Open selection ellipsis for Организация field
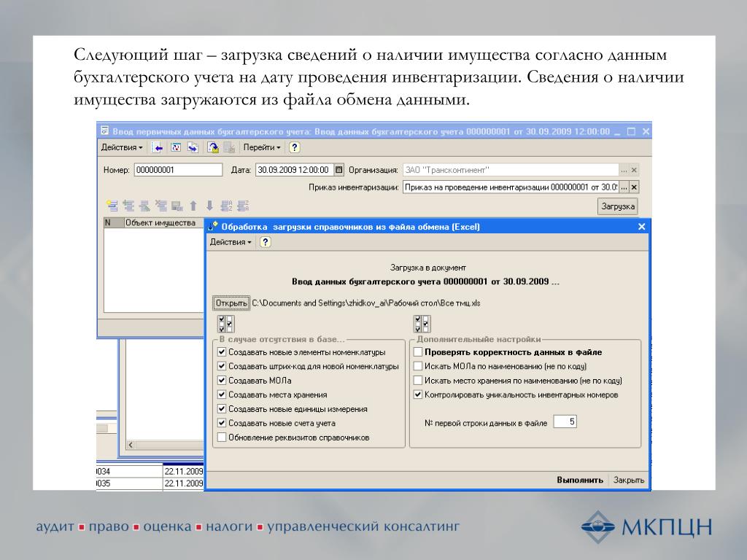Screen dimensions: 747x560 point(624,170)
